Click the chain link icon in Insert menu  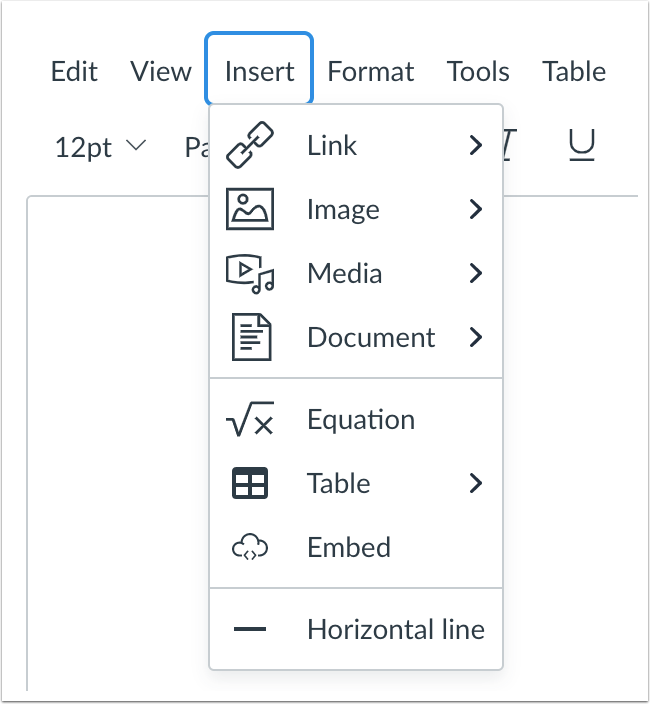point(250,146)
